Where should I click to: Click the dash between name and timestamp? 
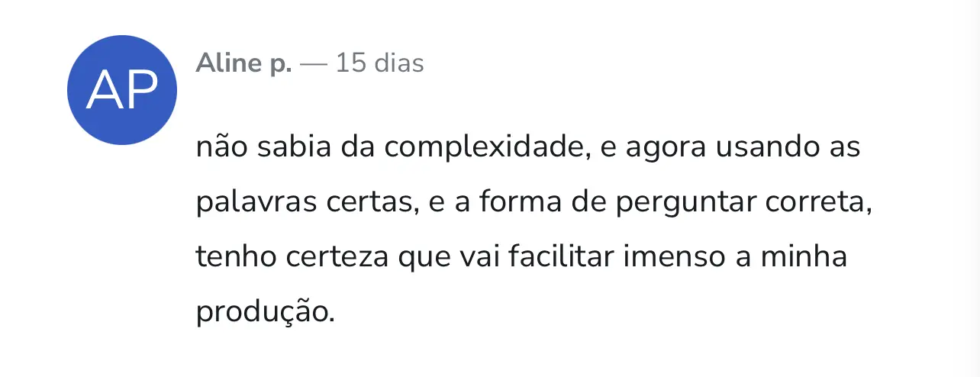click(x=314, y=64)
